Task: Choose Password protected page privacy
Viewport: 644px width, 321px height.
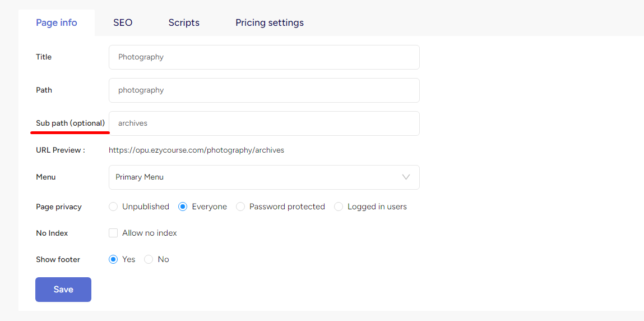Action: pos(240,207)
